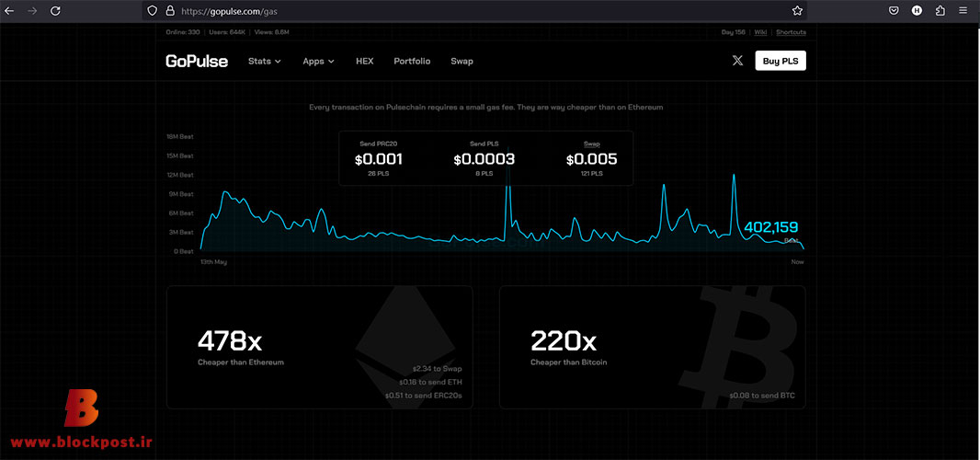This screenshot has height=460, width=980.
Task: Open the browser hamburger menu
Action: (963, 11)
